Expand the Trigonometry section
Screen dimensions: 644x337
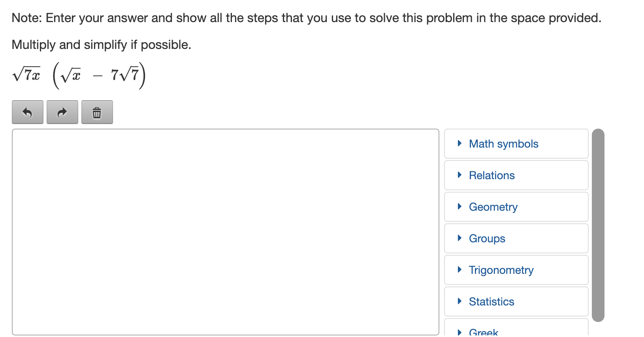pyautogui.click(x=516, y=270)
